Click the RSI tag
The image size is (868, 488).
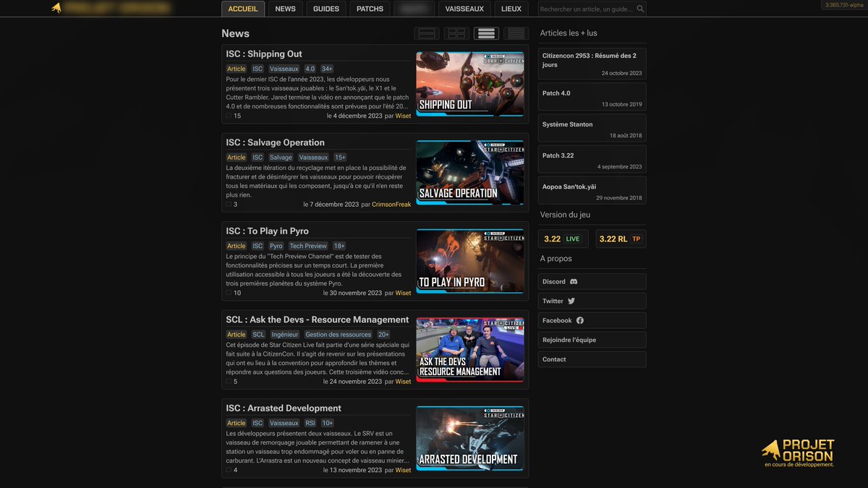310,423
